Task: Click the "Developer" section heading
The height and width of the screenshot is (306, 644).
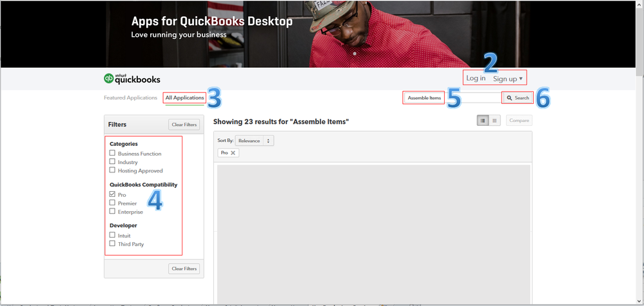Action: click(123, 225)
